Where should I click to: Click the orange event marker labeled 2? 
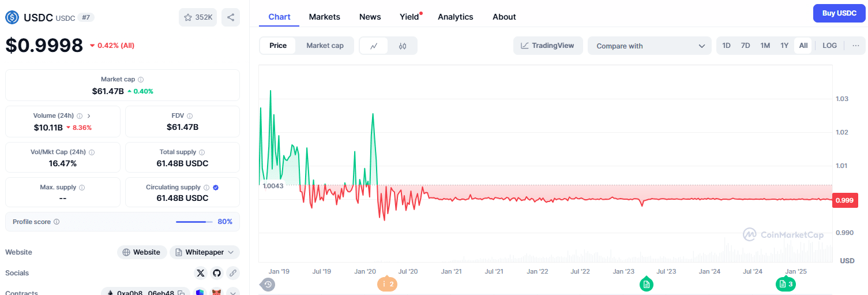pos(387,284)
